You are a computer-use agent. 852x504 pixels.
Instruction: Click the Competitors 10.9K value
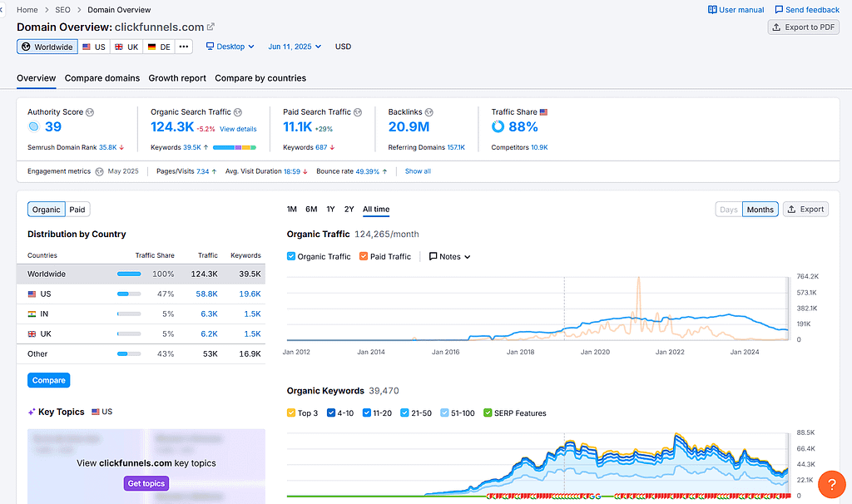point(539,148)
